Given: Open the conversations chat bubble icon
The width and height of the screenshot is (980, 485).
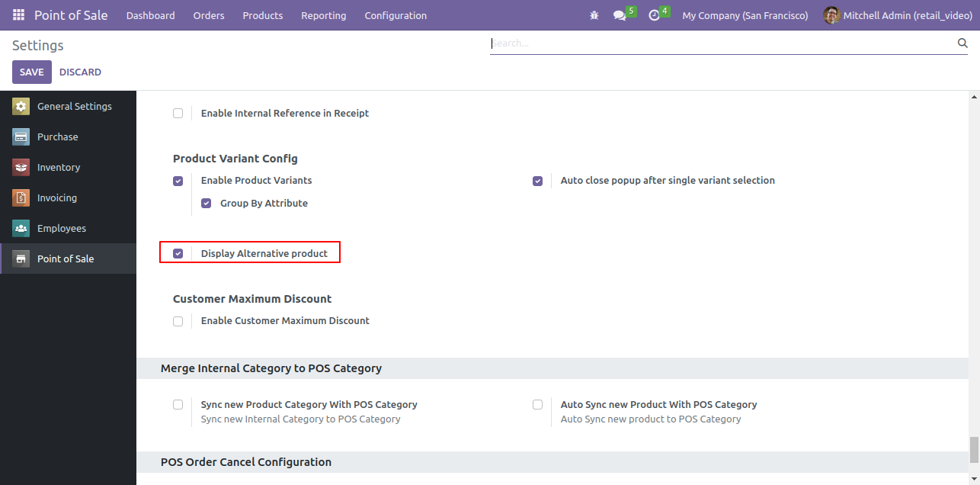Looking at the screenshot, I should point(620,15).
